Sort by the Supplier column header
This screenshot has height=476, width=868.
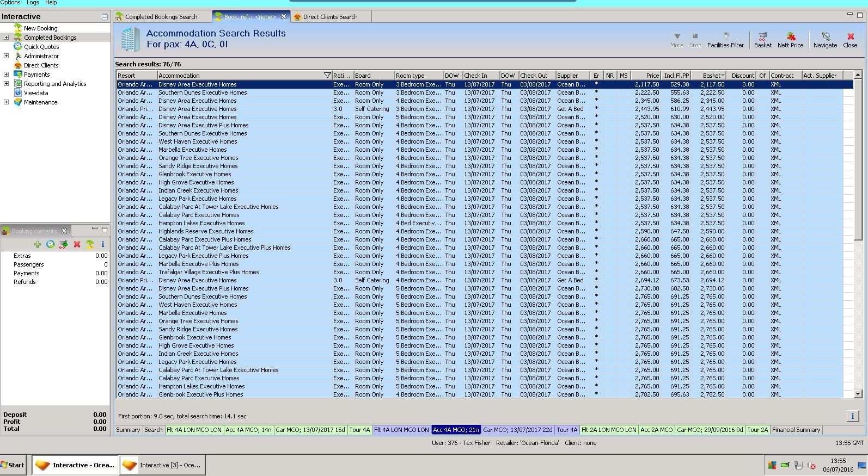pyautogui.click(x=572, y=76)
